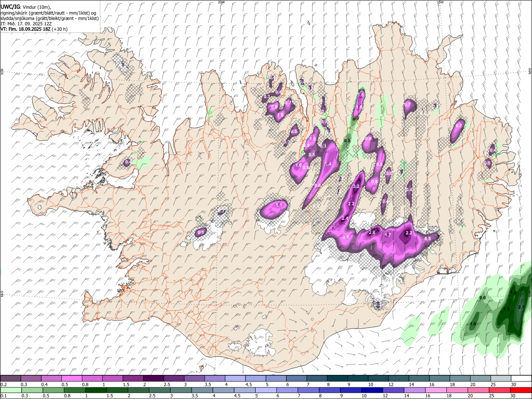Click the light blue top-row swatch starting at 4

point(235,378)
